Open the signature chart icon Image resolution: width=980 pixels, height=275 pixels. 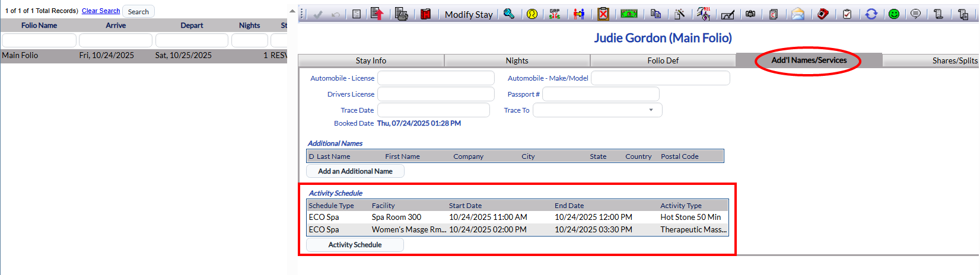[x=728, y=14]
